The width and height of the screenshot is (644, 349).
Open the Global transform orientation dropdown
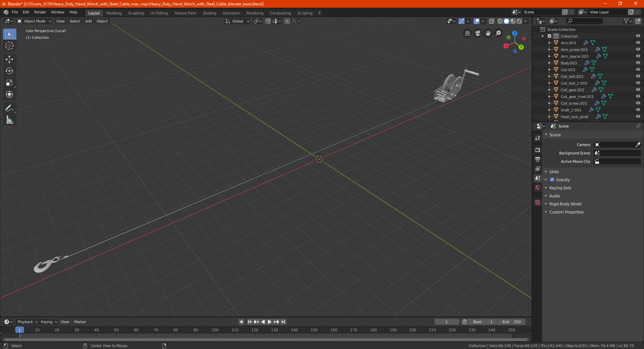pyautogui.click(x=237, y=21)
